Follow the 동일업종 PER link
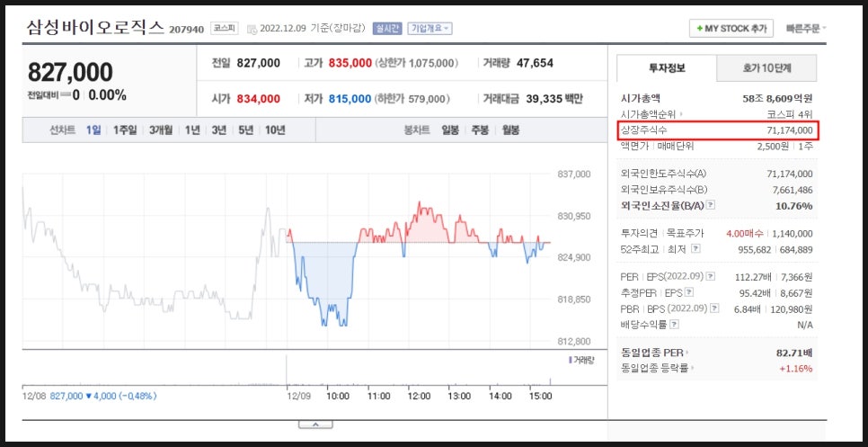The width and height of the screenshot is (868, 447). coord(656,353)
